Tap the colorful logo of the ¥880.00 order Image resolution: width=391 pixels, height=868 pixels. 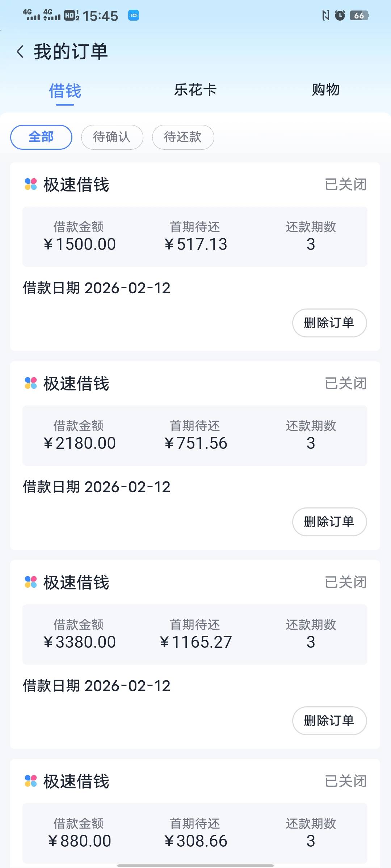(31, 781)
